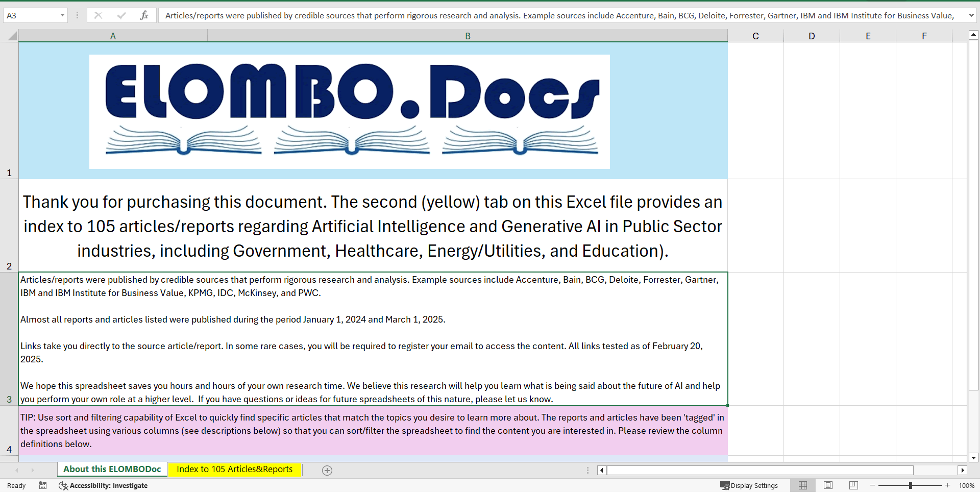Click the previous sheet navigation arrow
The height and width of the screenshot is (493, 980).
pos(17,470)
